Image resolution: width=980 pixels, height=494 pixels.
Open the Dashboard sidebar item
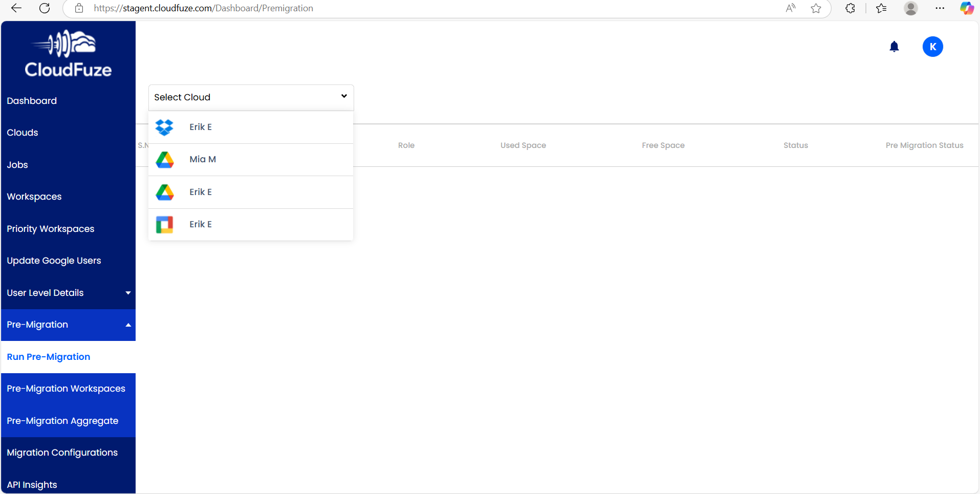(x=32, y=101)
